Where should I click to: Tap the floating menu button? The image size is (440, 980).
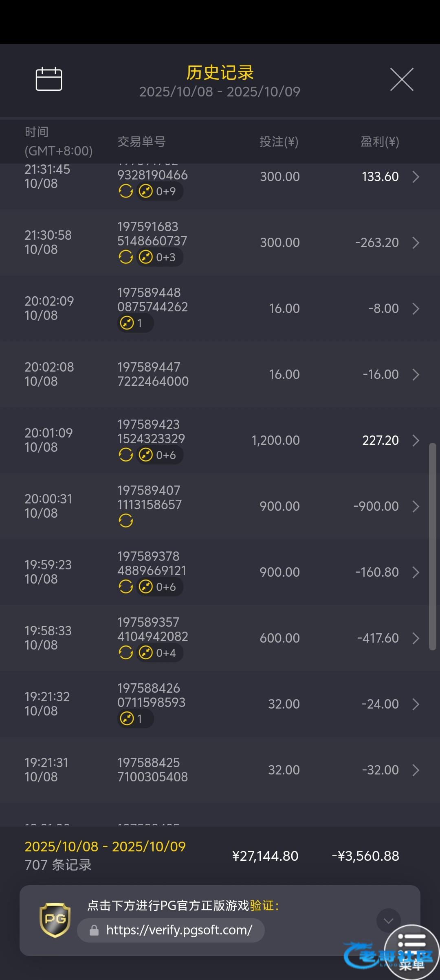411,952
